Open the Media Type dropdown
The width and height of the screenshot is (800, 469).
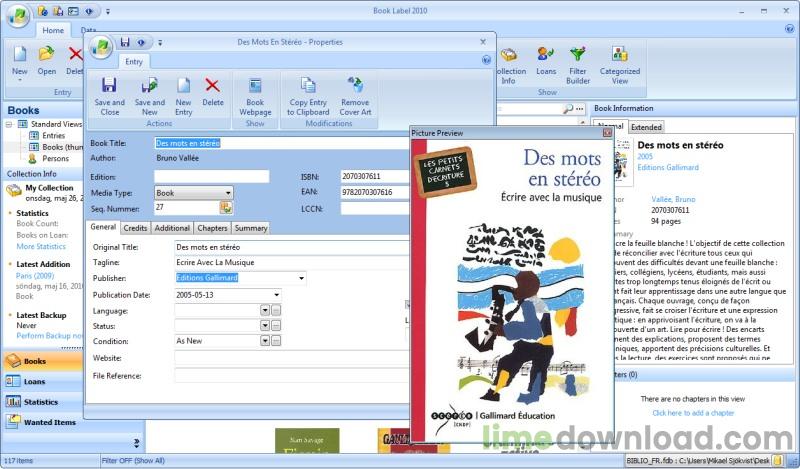(228, 193)
